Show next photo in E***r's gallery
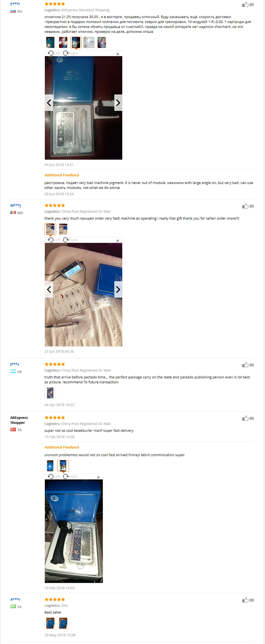This screenshot has width=265, height=644. point(118,103)
